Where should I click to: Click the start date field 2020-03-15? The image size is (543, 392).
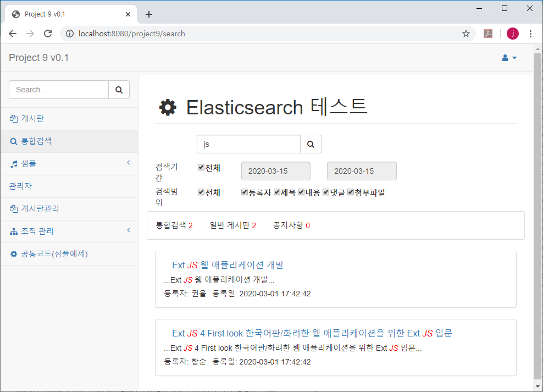pos(276,171)
